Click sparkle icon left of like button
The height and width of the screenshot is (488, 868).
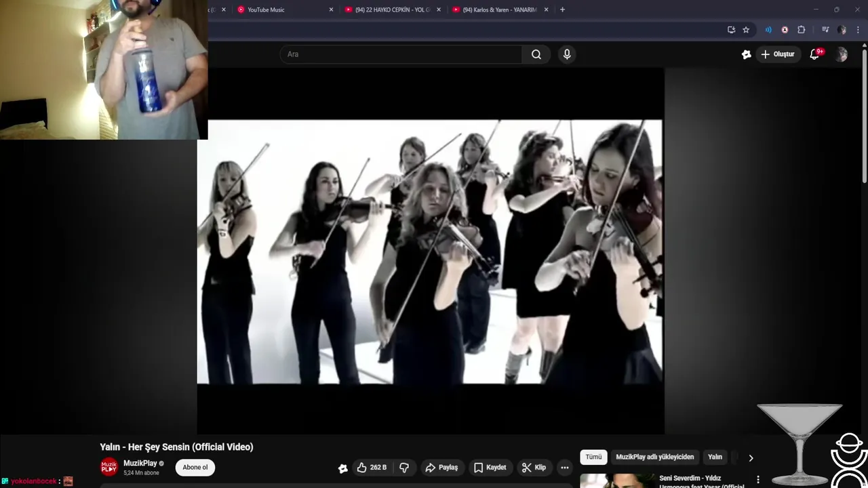click(343, 468)
